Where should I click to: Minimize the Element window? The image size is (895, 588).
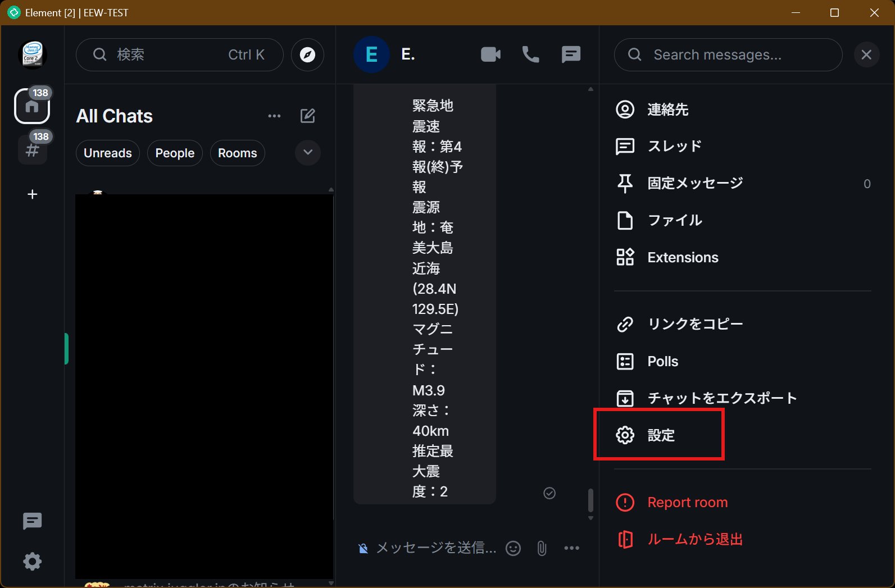pyautogui.click(x=796, y=12)
